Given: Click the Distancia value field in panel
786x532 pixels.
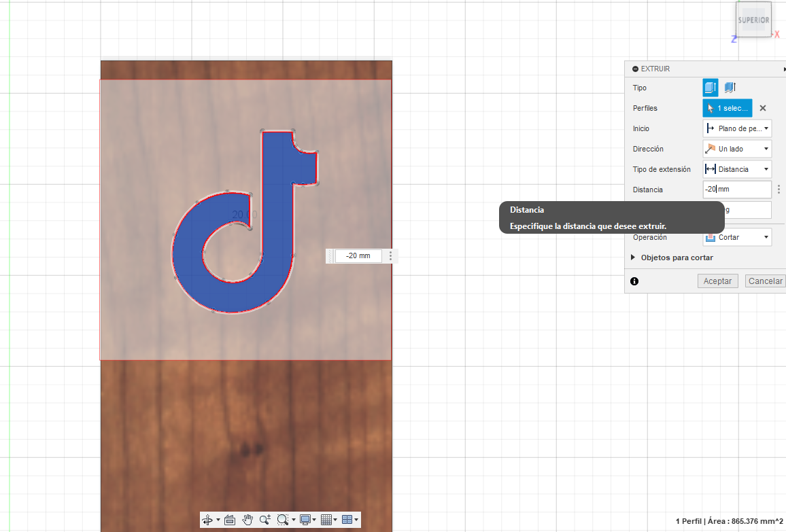Looking at the screenshot, I should coord(737,190).
